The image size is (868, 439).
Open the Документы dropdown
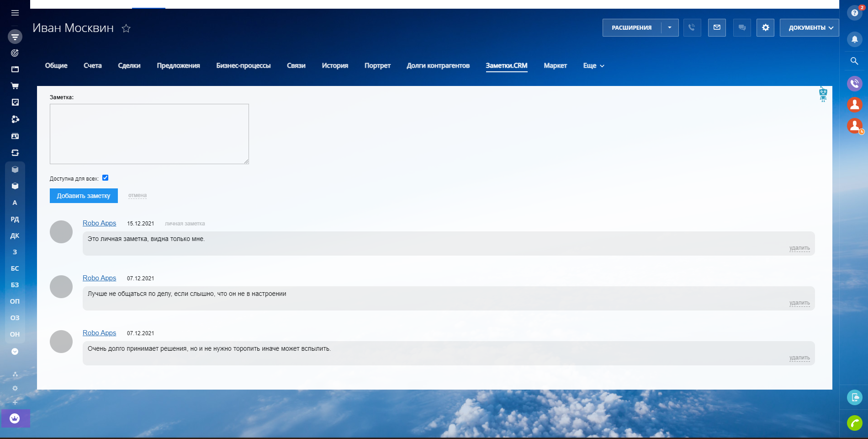click(809, 27)
